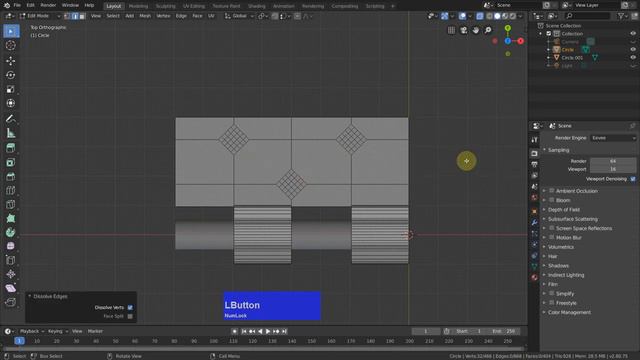Select the Loop Cut tool
This screenshot has width=640, height=360.
coord(11,191)
